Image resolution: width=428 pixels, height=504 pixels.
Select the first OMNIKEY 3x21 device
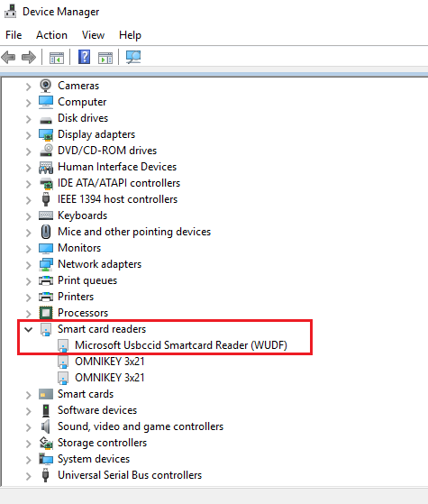pos(110,362)
